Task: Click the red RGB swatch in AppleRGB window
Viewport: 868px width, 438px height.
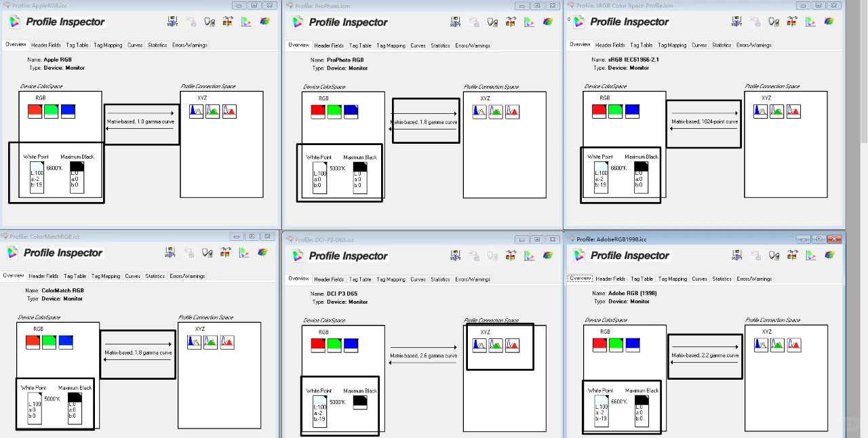Action: point(35,111)
